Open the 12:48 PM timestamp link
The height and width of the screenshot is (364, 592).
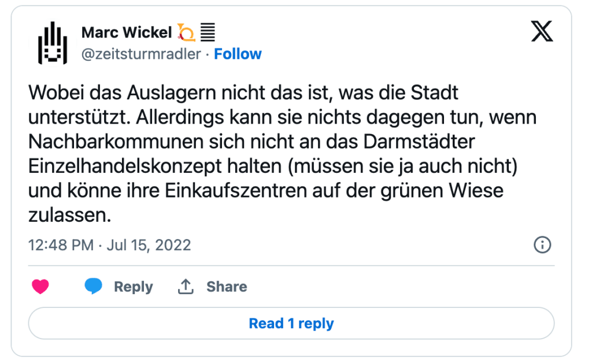coord(61,245)
